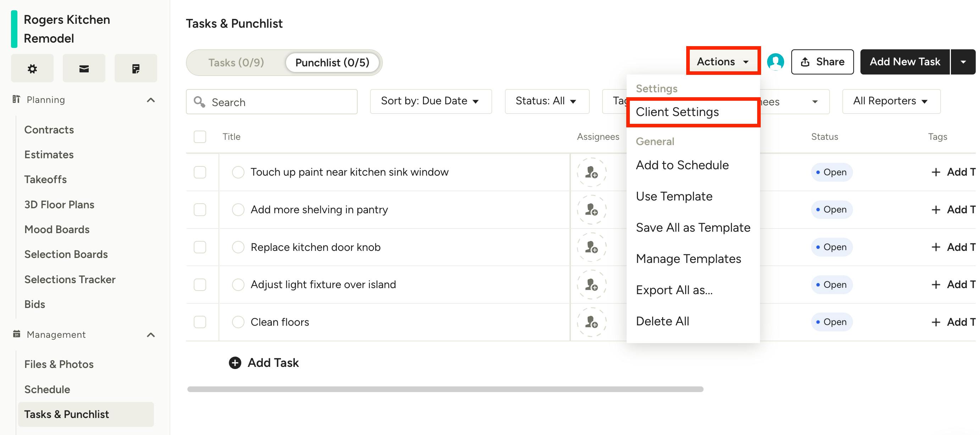Click assignee icon for Replace kitchen door knob
Viewport: 980px width, 435px height.
(591, 247)
